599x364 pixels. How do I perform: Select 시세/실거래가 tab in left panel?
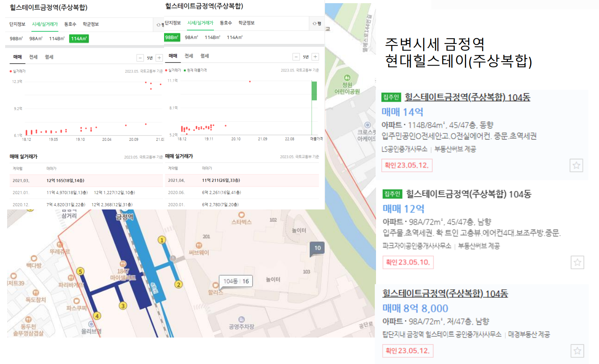(45, 24)
